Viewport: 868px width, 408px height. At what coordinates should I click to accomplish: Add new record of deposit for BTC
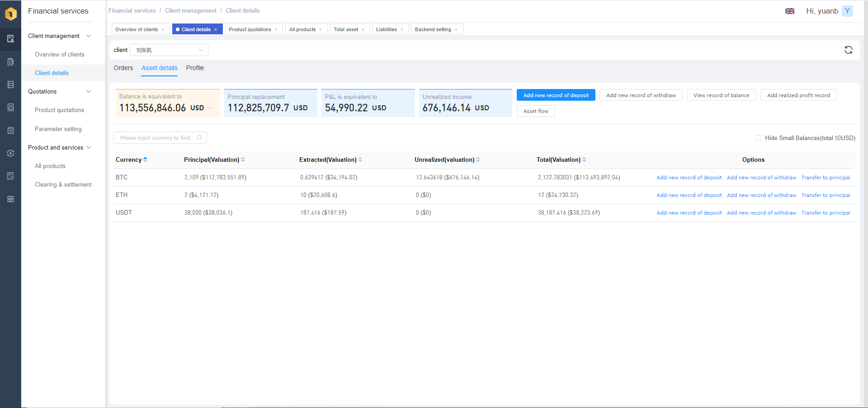pos(689,178)
